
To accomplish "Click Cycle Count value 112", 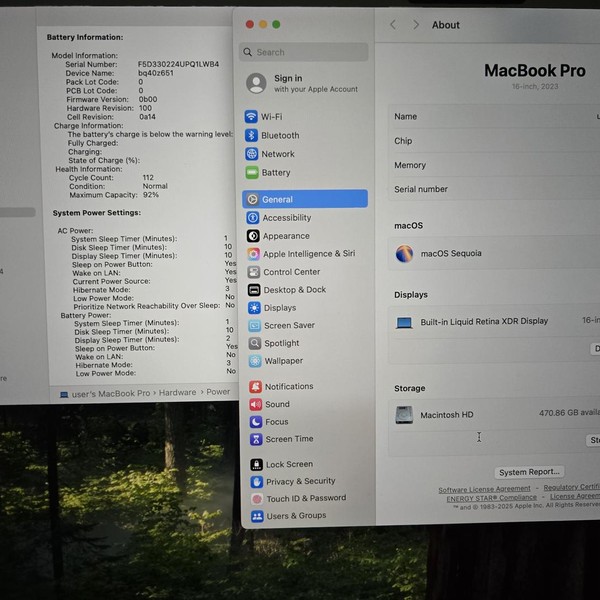I will click(148, 178).
